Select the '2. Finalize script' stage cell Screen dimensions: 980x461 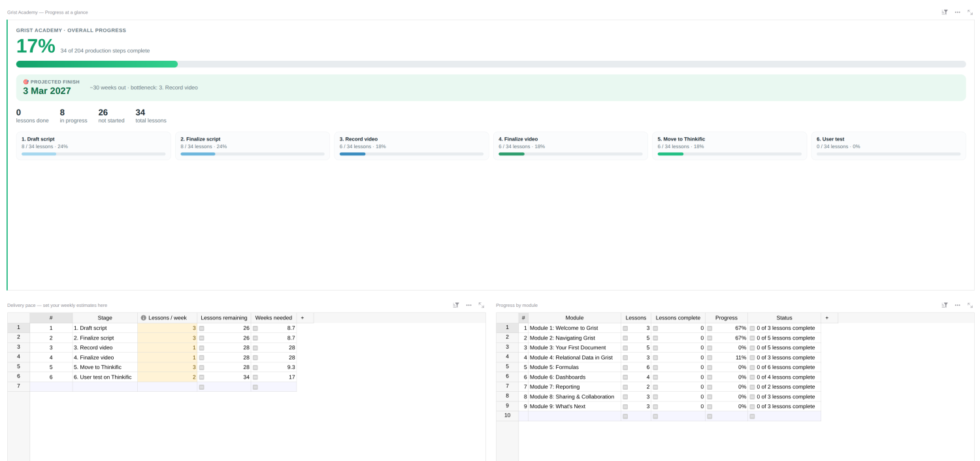click(x=105, y=338)
